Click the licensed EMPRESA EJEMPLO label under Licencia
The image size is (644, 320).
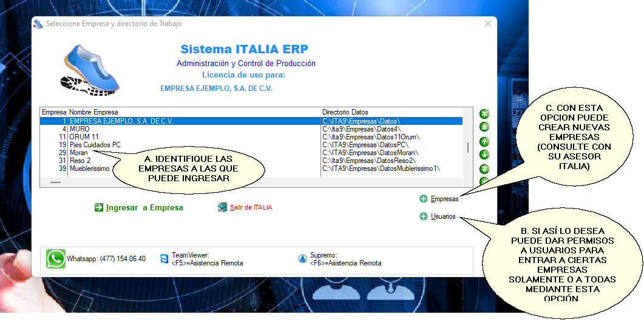coord(216,88)
